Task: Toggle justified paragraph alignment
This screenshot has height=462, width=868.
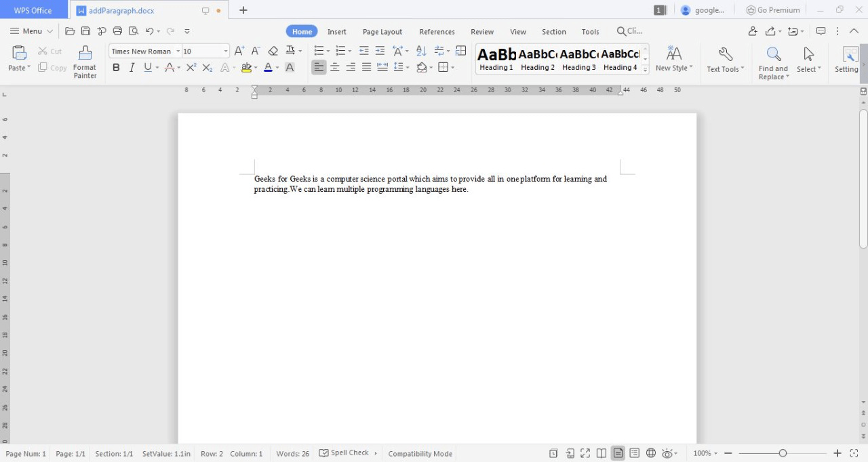Action: (x=366, y=67)
